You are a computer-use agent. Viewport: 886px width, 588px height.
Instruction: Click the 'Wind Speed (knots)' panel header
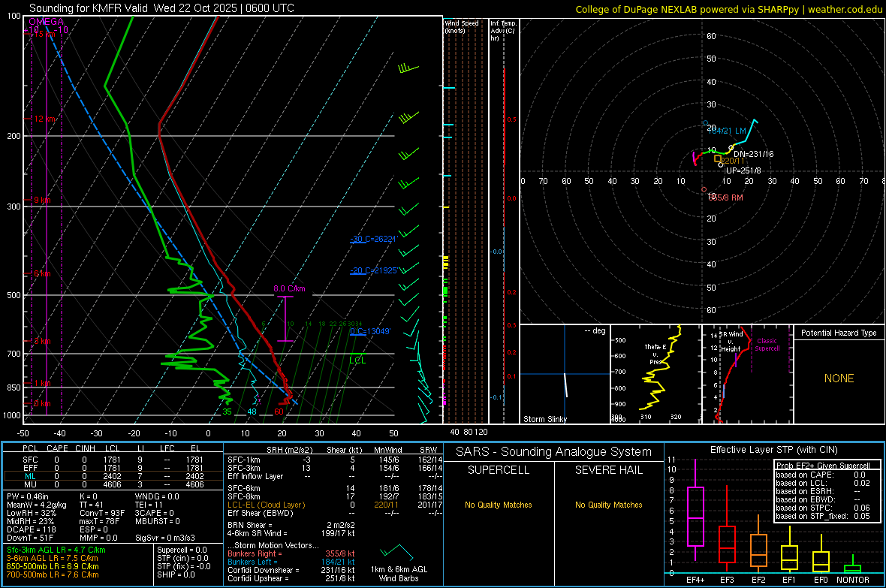[462, 26]
